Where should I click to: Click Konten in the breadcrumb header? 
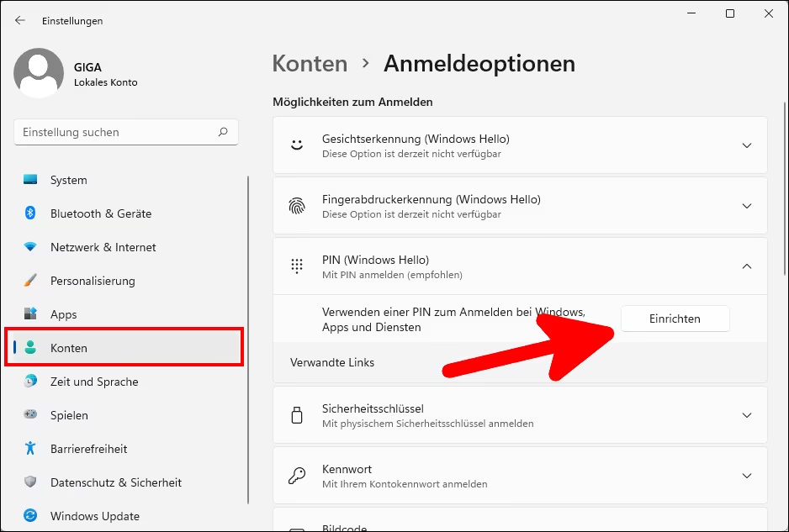point(310,64)
